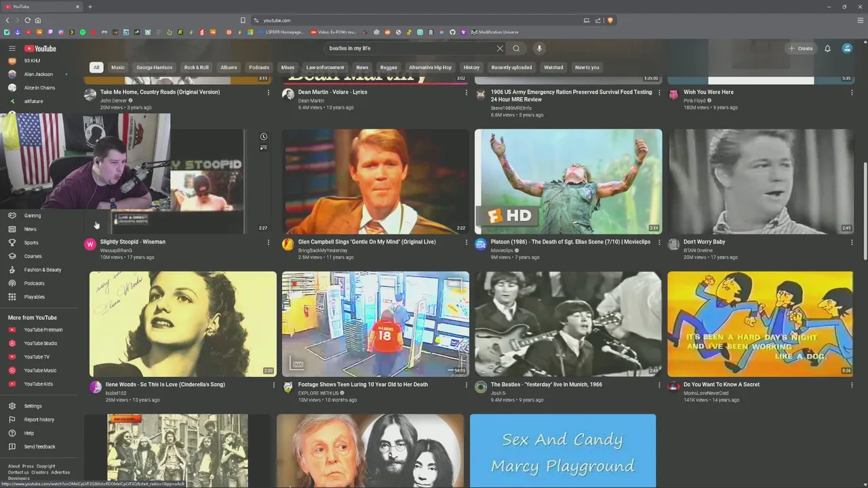868x488 pixels.
Task: Select the All filter chip
Action: [x=96, y=67]
